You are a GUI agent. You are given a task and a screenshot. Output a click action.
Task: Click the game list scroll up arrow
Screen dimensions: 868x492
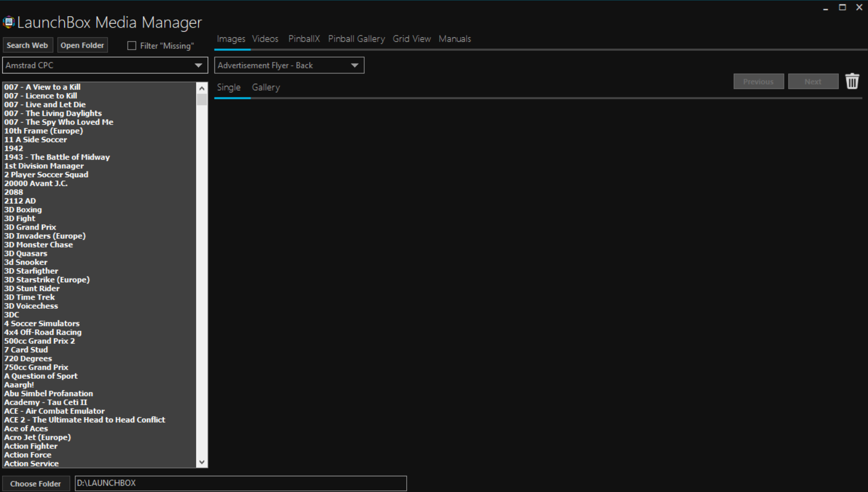(x=202, y=88)
